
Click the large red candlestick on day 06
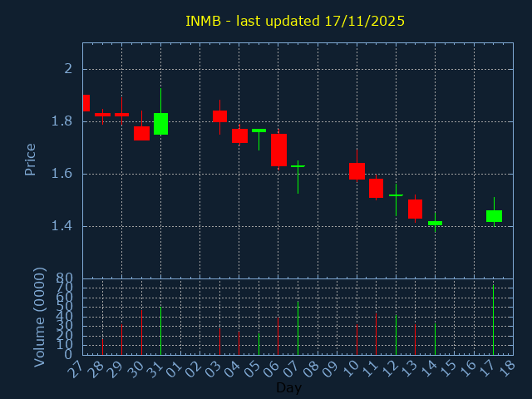(x=278, y=150)
